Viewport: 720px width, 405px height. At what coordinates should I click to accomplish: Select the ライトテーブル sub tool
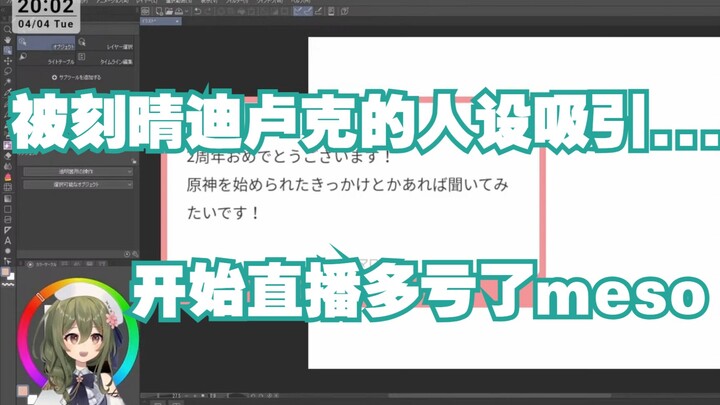pyautogui.click(x=46, y=58)
